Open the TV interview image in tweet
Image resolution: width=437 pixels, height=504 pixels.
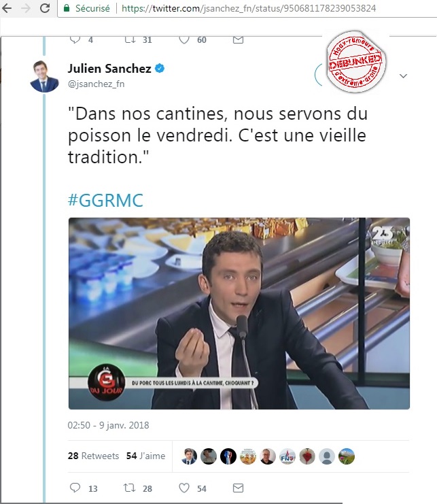click(x=239, y=314)
